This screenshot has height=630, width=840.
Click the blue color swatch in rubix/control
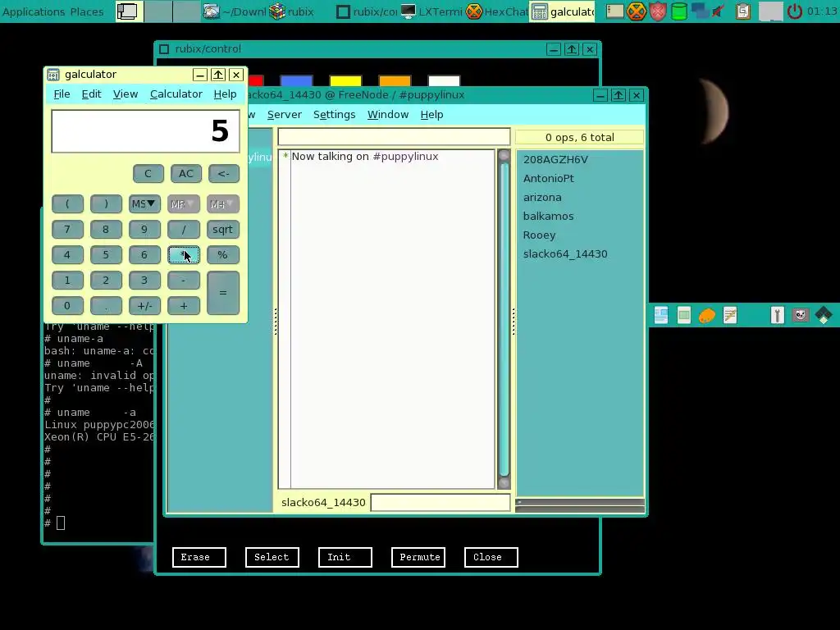[296, 81]
